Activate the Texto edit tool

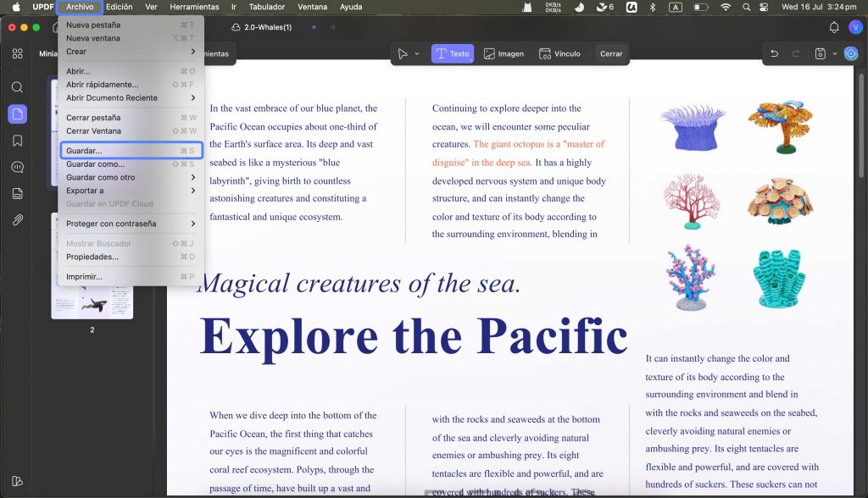pos(453,53)
